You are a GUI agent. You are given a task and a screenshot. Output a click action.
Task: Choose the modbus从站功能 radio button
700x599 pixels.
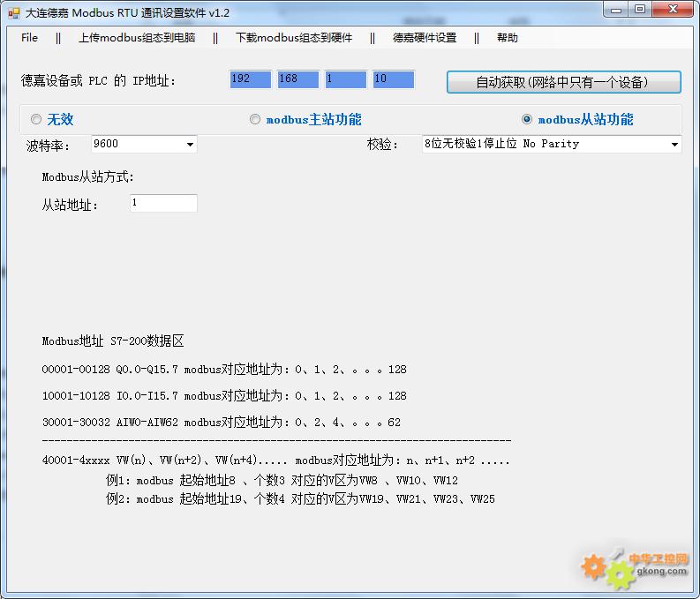tap(527, 119)
